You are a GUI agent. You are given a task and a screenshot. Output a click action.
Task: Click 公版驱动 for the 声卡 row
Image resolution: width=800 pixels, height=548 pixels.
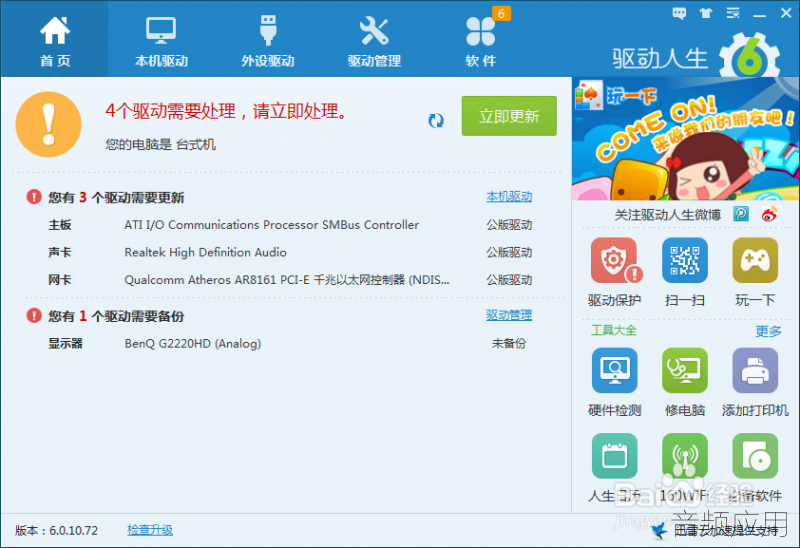tap(509, 252)
